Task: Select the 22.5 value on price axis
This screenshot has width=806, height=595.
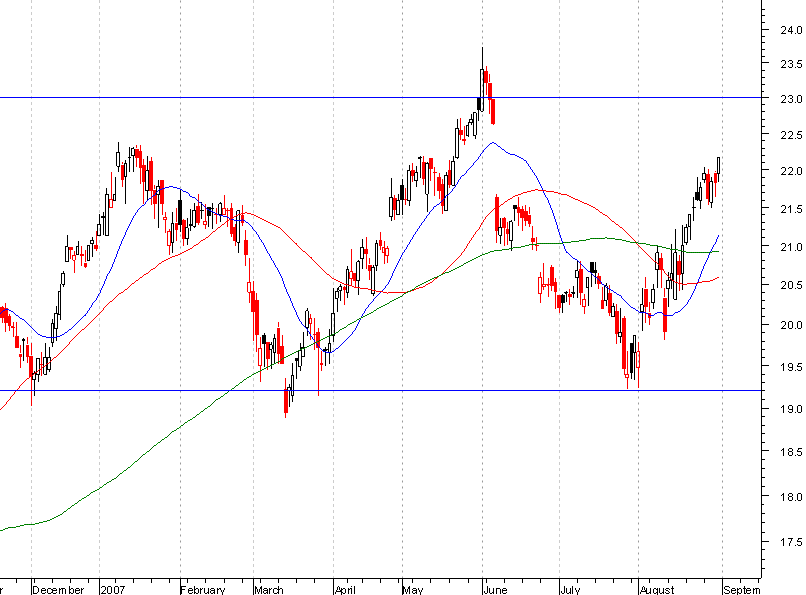Action: coord(791,135)
